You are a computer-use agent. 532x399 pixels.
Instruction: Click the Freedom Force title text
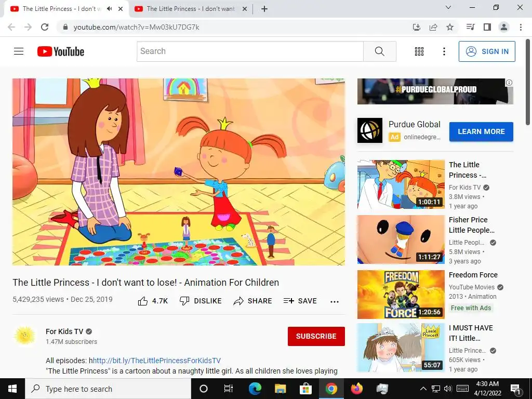473,275
